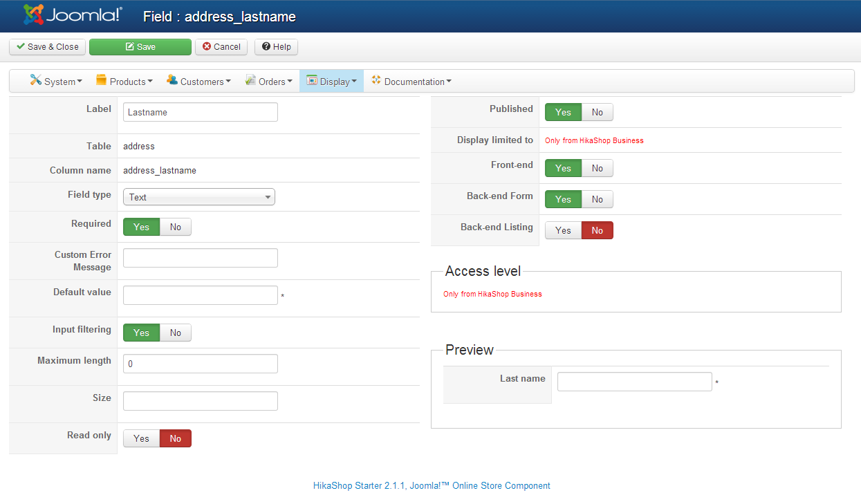Click the Size input field

(201, 401)
